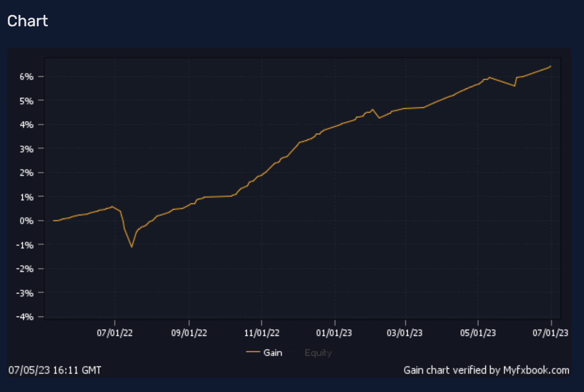Toggle the Gain series in legend
The width and height of the screenshot is (584, 392).
pos(273,353)
